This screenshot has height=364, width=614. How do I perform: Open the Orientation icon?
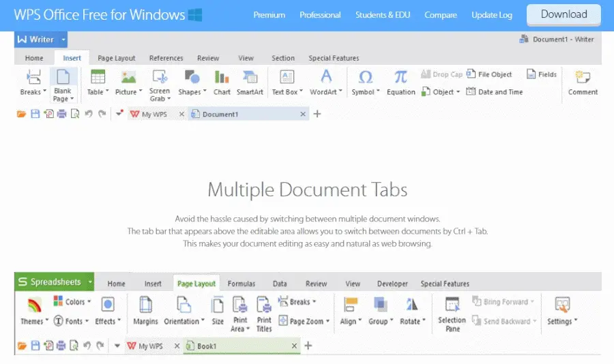[x=184, y=305]
